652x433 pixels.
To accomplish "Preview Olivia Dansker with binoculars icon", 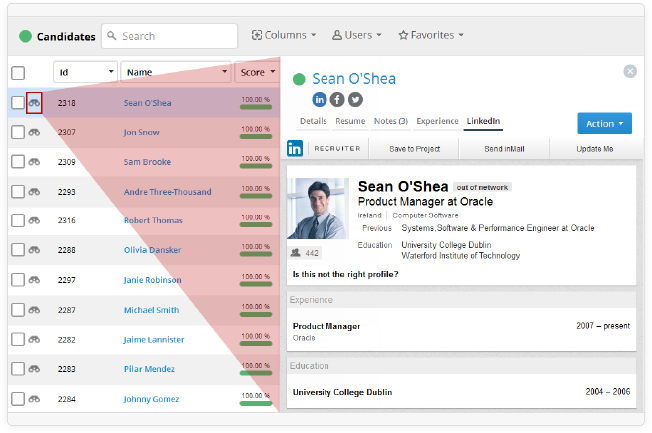I will [34, 250].
